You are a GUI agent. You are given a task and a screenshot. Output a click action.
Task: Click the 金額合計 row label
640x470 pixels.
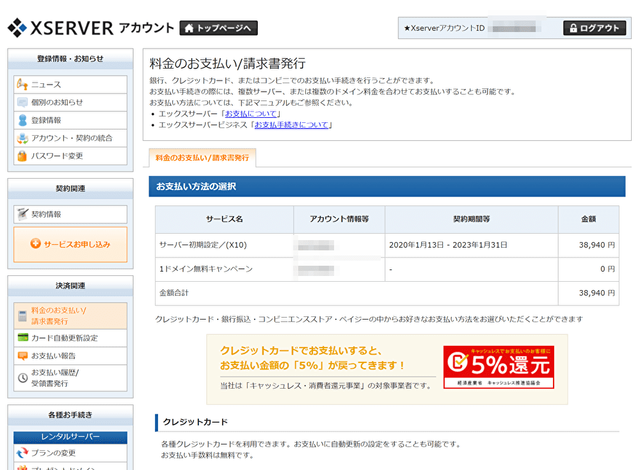[174, 293]
